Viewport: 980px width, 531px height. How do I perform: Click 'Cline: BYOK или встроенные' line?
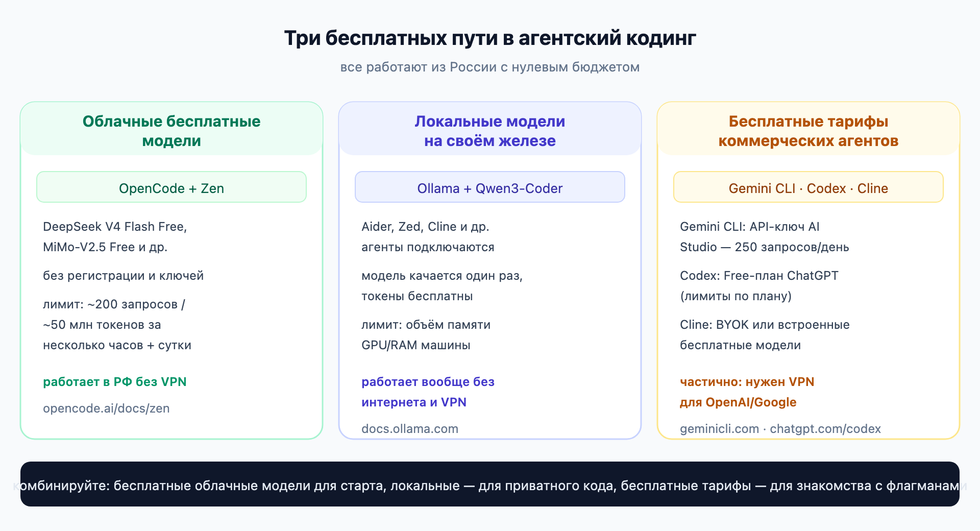pos(765,325)
